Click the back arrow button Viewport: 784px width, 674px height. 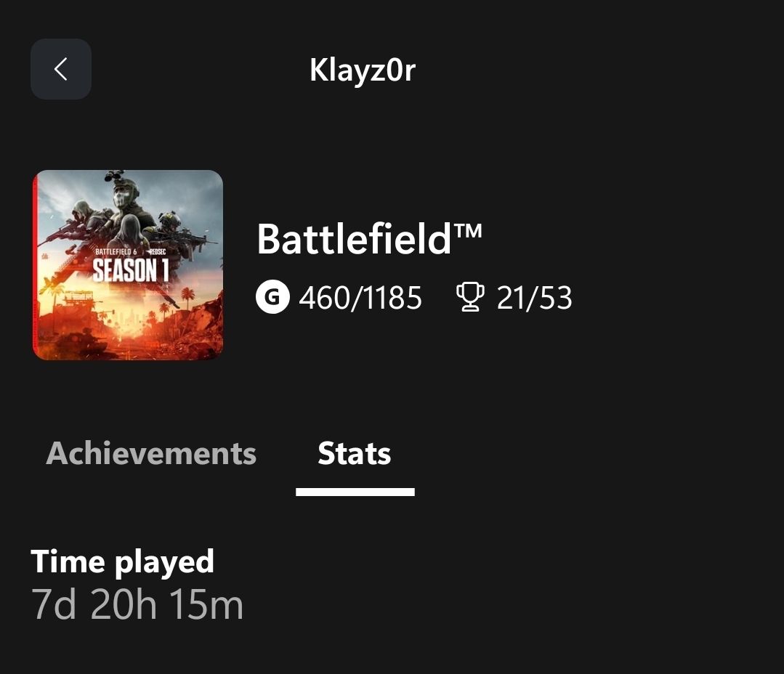coord(61,69)
